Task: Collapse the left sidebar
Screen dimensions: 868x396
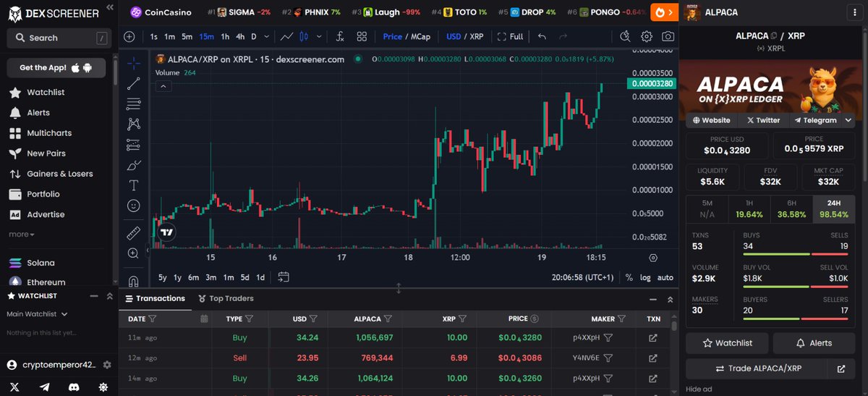Action: pyautogui.click(x=109, y=7)
